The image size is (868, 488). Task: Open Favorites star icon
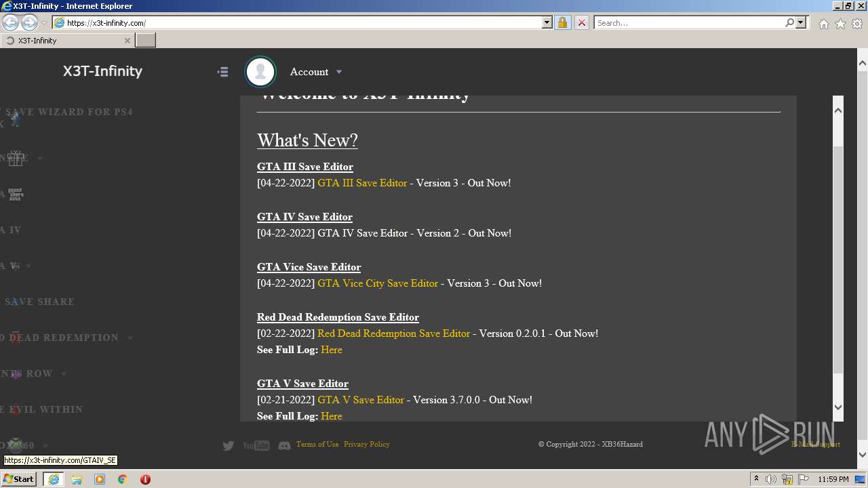pyautogui.click(x=840, y=24)
